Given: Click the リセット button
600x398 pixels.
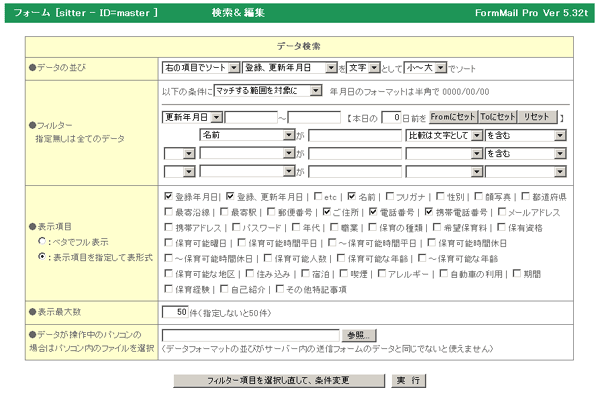Looking at the screenshot, I should point(537,117).
